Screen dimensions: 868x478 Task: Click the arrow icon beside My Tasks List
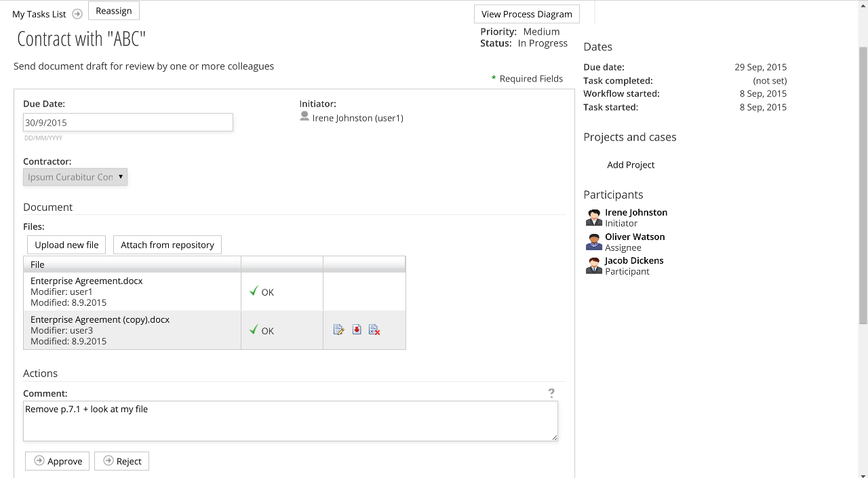point(77,14)
